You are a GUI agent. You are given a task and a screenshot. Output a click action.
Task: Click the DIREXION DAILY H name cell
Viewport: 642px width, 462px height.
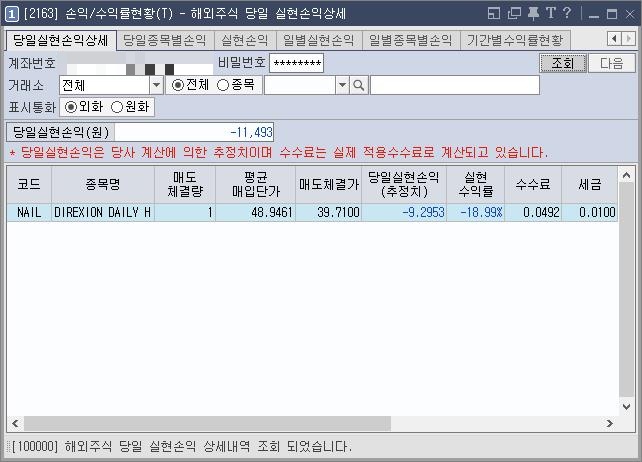coord(103,213)
